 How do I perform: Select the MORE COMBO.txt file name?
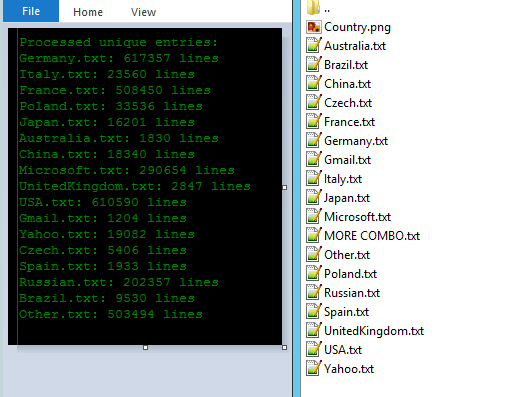[372, 236]
